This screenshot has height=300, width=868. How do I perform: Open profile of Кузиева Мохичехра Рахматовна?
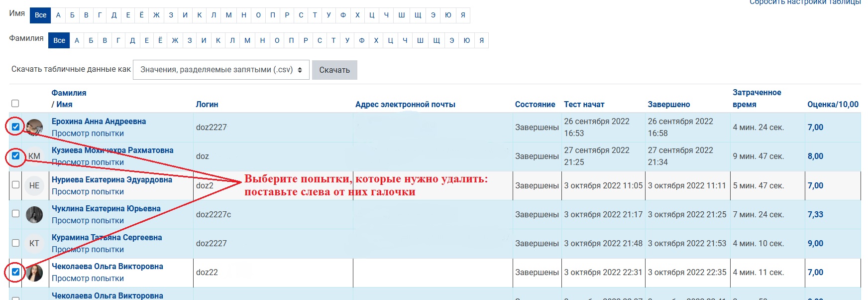[x=112, y=150]
